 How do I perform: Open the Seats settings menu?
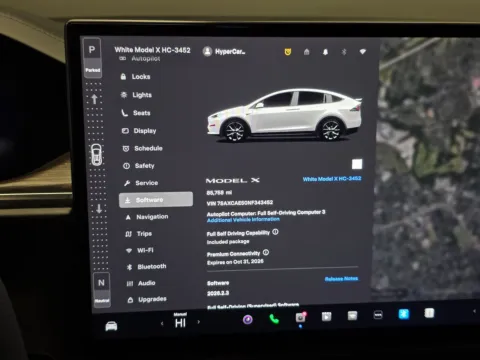(x=136, y=113)
